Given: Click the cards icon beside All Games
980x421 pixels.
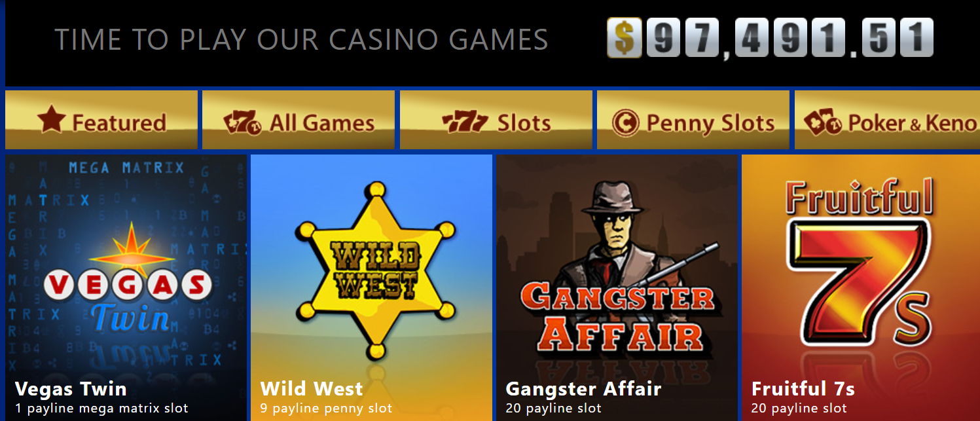Looking at the screenshot, I should 242,122.
